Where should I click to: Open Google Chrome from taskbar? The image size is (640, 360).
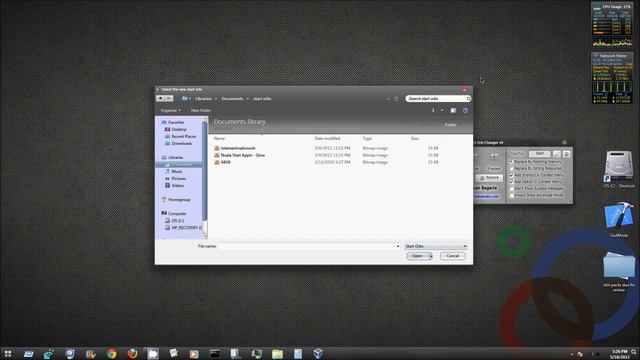[111, 353]
